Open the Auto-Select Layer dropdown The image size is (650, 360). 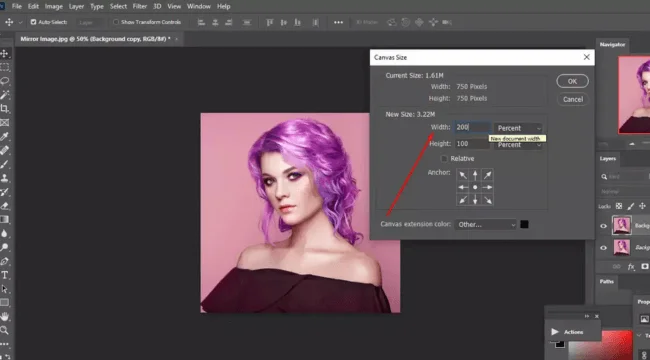[89, 22]
